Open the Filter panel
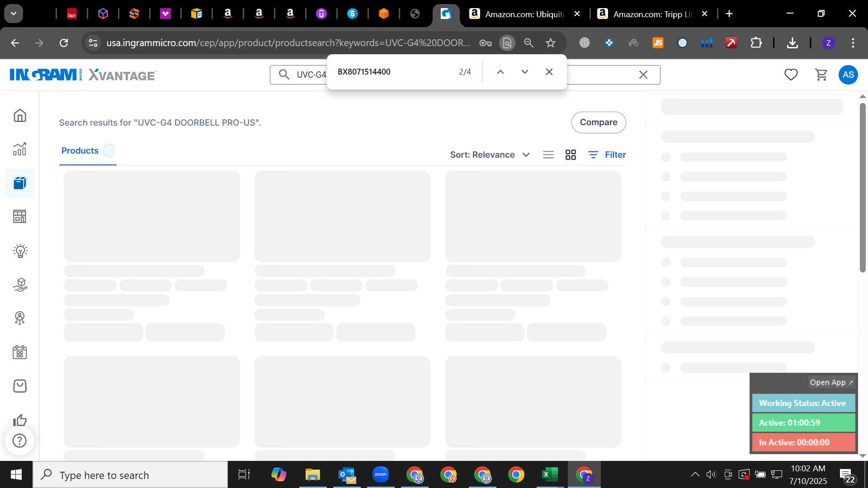 (x=607, y=155)
